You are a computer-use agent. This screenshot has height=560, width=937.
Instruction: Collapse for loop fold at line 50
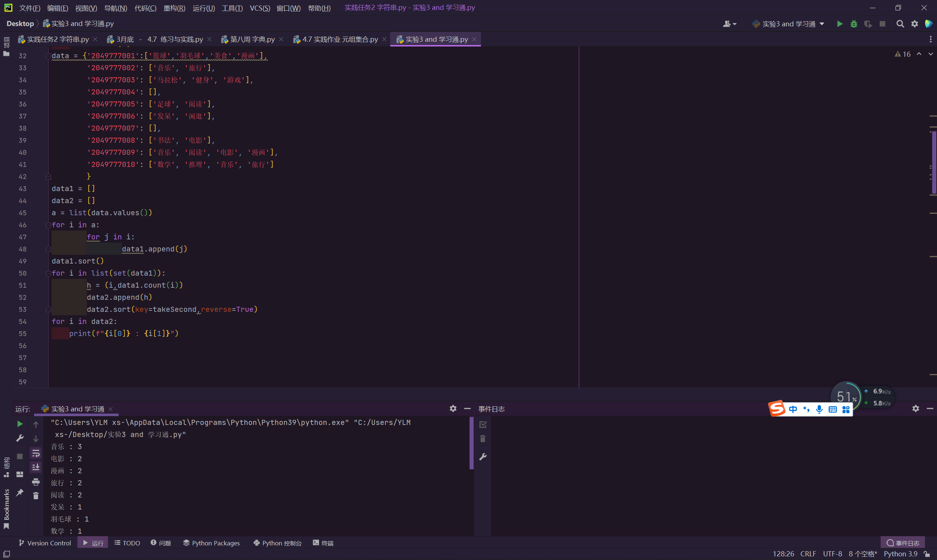48,273
